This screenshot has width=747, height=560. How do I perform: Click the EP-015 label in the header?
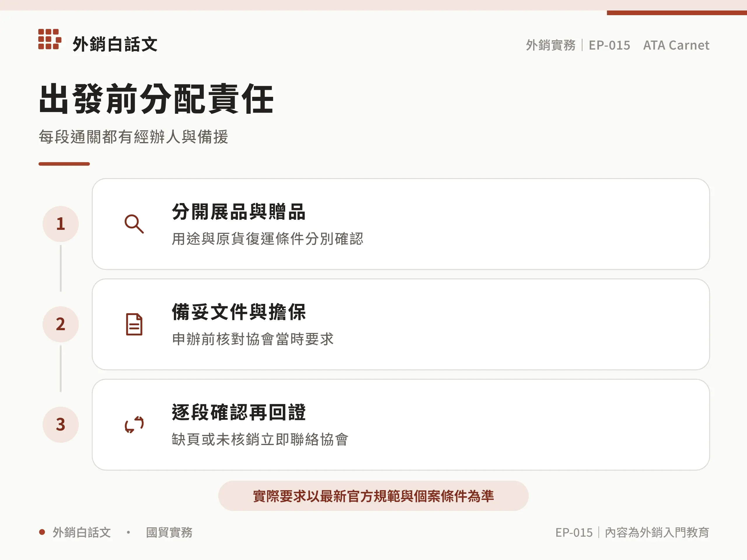[x=610, y=45]
